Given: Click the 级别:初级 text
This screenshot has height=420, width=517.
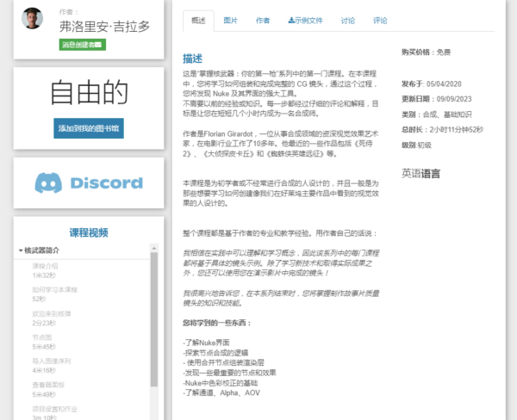Looking at the screenshot, I should 416,145.
